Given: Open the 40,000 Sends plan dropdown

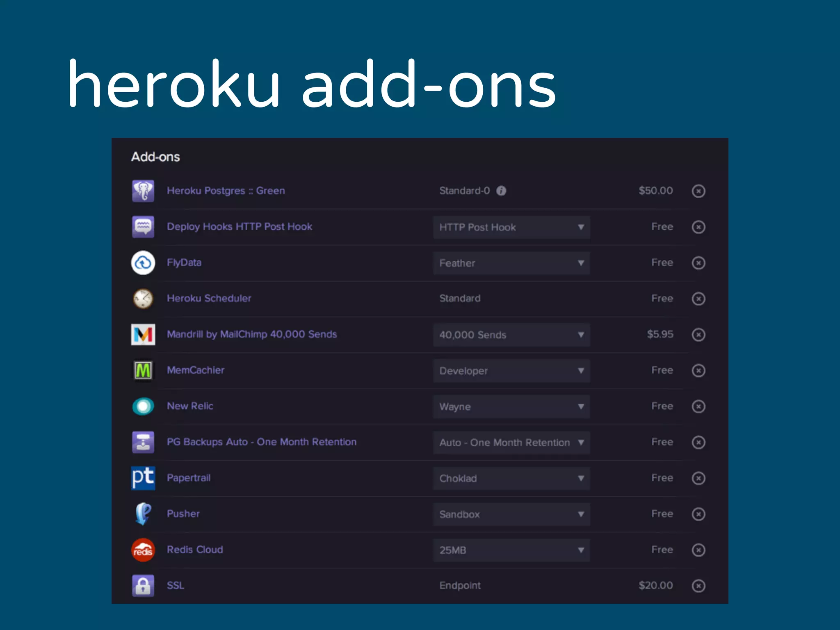Looking at the screenshot, I should click(511, 335).
